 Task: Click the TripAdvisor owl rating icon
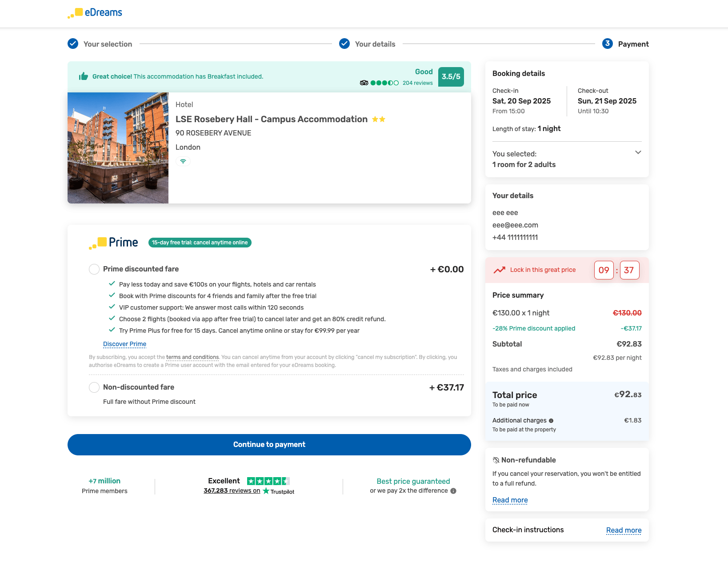tap(364, 83)
